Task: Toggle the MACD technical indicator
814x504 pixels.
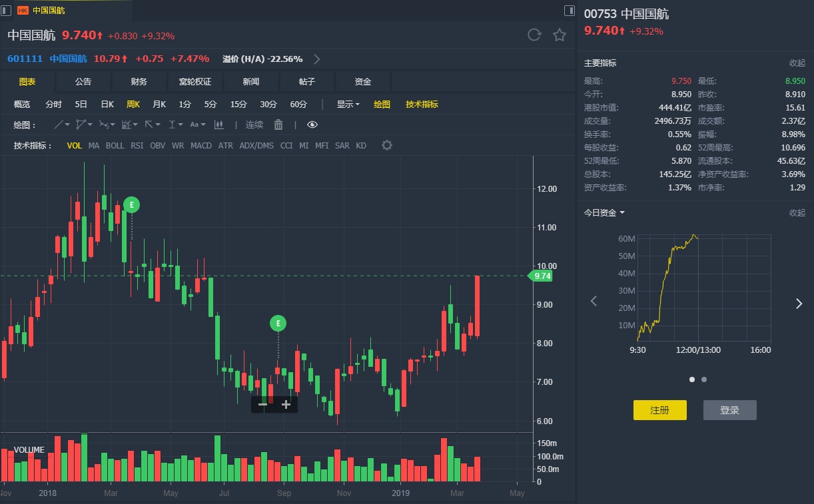Action: [x=201, y=145]
